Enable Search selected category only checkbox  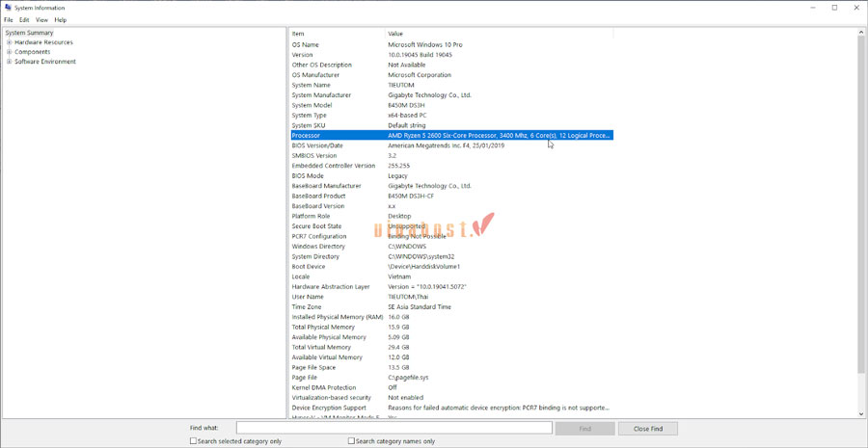[194, 441]
